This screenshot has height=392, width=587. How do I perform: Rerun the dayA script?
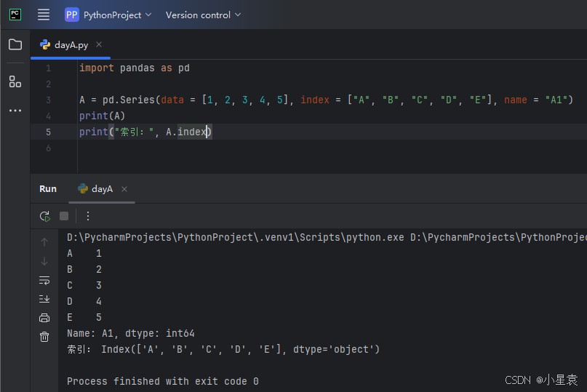[x=44, y=216]
